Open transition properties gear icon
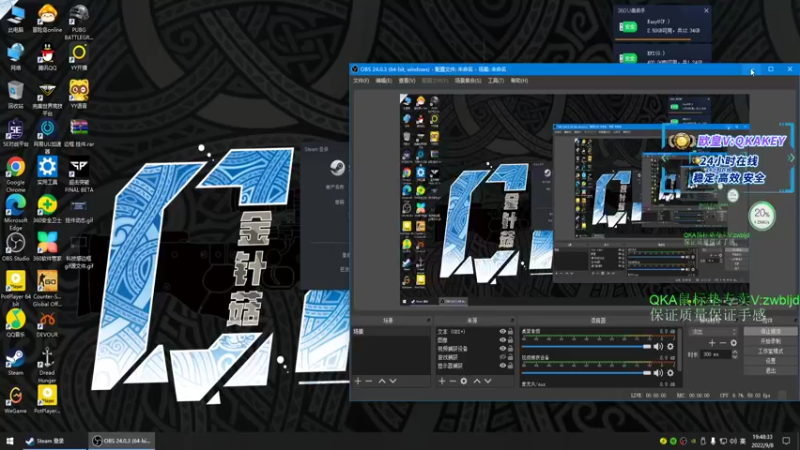Screen dimensions: 800x450 point(734,343)
